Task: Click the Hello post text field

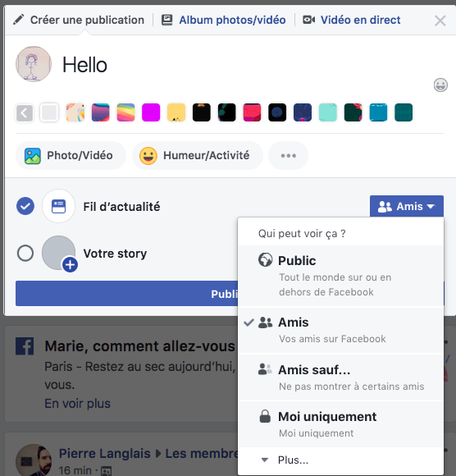Action: [243, 66]
